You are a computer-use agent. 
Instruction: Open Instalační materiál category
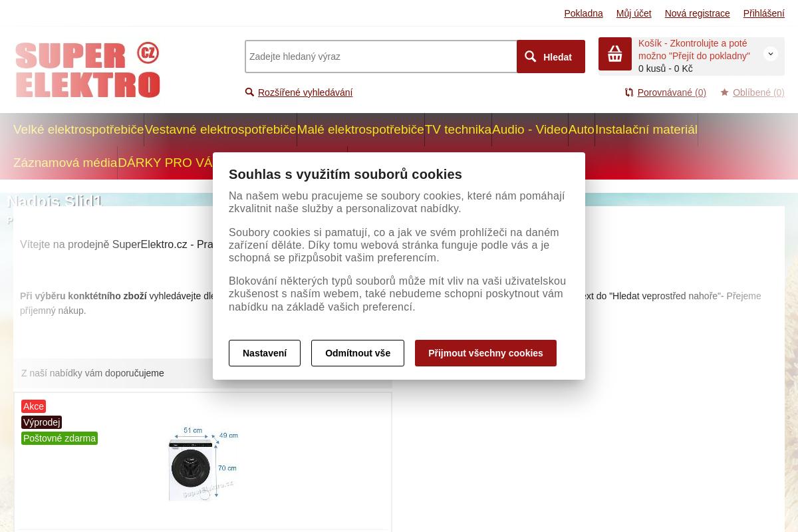(646, 130)
